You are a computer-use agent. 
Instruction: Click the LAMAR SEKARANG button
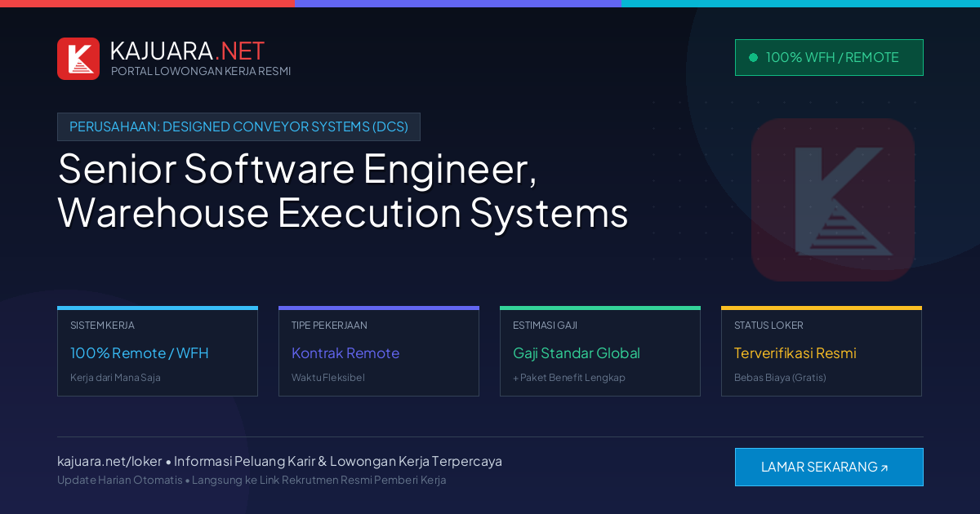(829, 467)
